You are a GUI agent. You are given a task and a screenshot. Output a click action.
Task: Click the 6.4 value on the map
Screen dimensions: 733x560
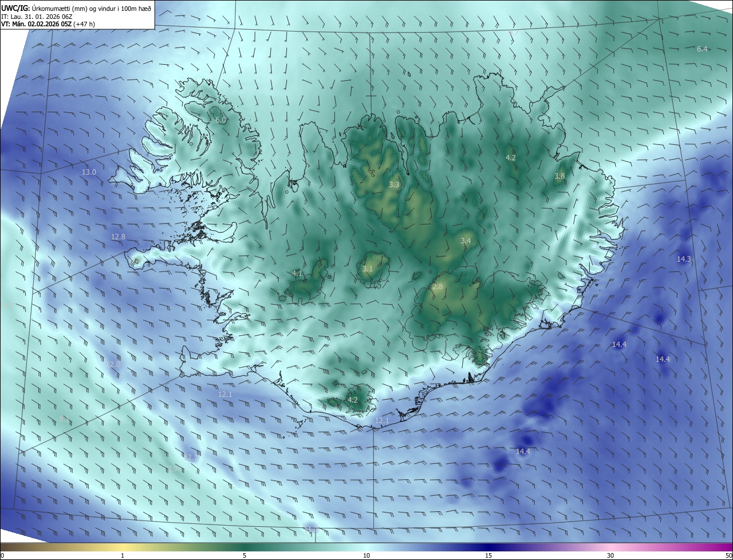(702, 49)
